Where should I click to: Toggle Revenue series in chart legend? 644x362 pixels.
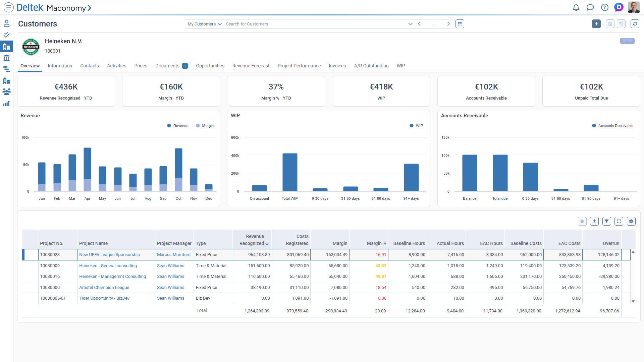click(x=178, y=126)
